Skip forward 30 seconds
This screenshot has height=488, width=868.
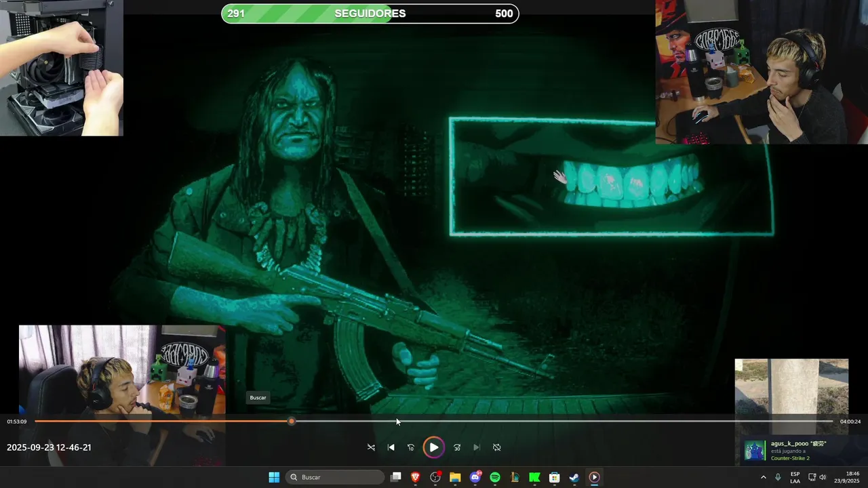pos(457,447)
